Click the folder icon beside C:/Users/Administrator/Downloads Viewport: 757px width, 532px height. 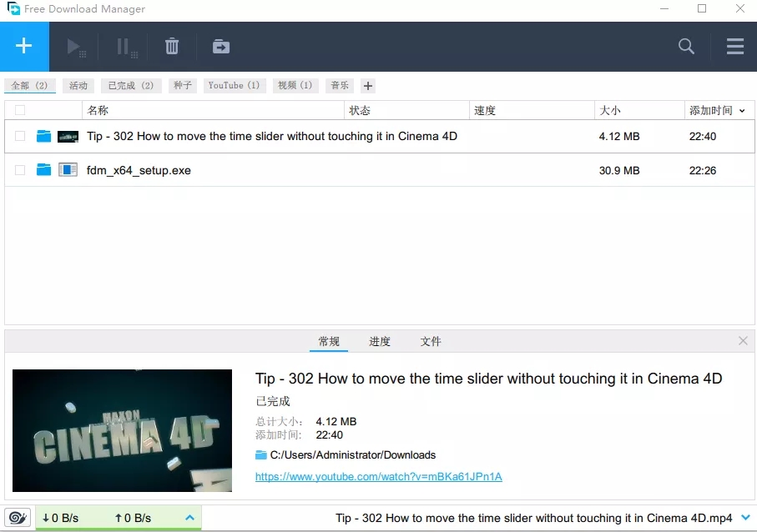point(261,454)
